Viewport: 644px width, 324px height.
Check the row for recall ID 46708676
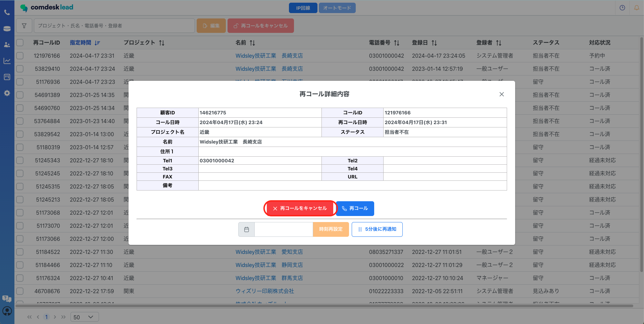coord(20,291)
